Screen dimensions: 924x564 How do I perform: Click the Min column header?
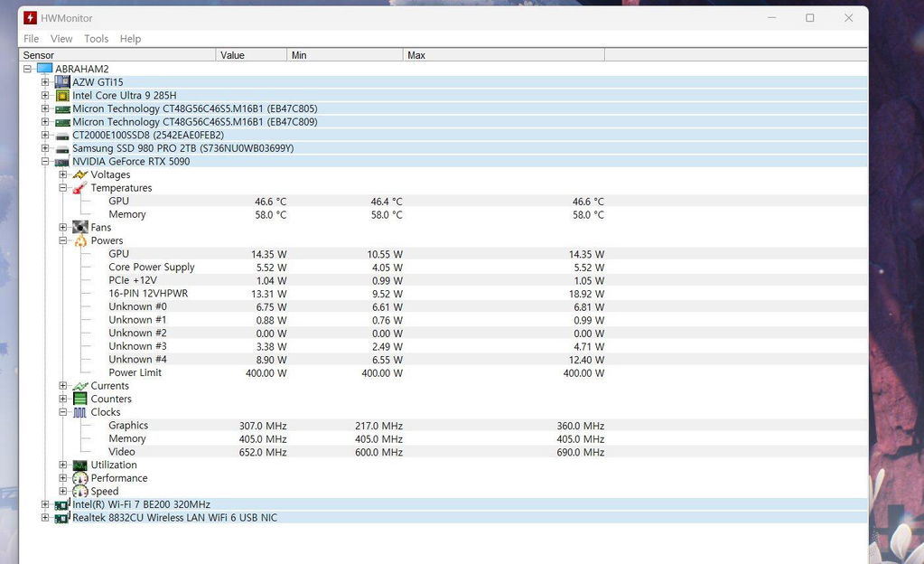coord(345,55)
